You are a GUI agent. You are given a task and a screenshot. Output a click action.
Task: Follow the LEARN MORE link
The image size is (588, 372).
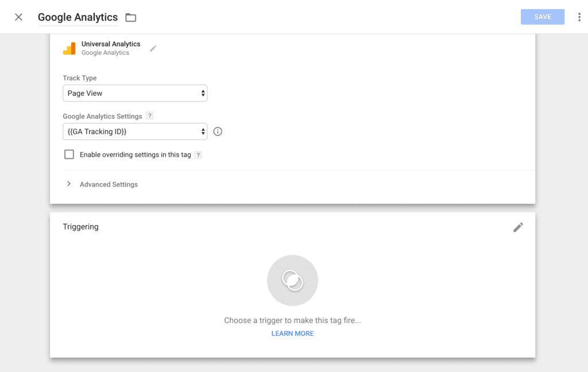click(x=292, y=334)
